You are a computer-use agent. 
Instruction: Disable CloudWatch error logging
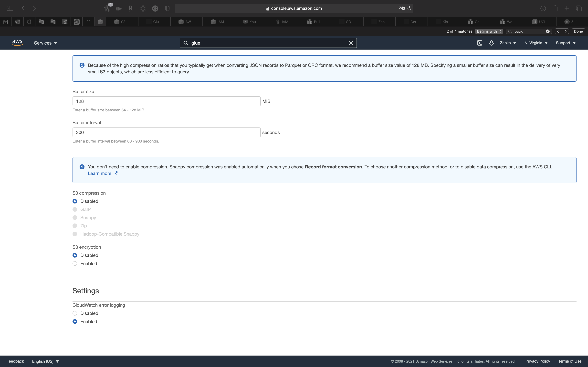75,313
